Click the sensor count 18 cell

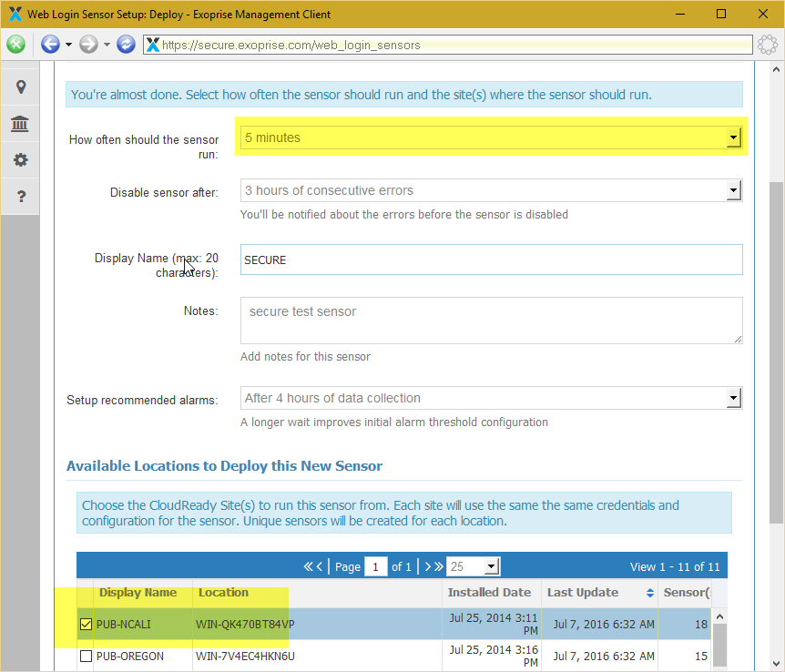pos(685,624)
